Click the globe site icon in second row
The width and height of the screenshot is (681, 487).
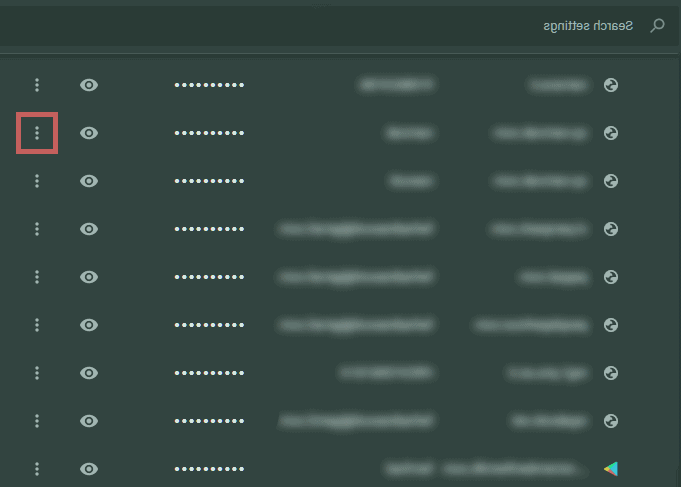611,133
